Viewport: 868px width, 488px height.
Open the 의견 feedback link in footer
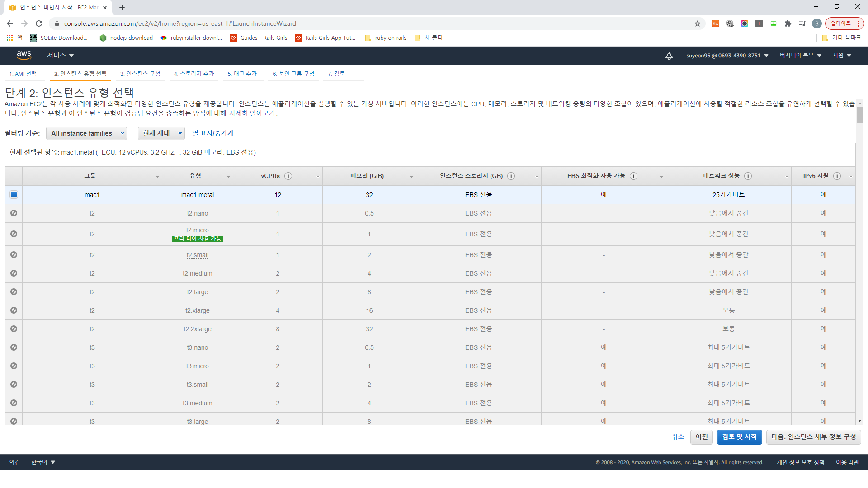coord(14,462)
